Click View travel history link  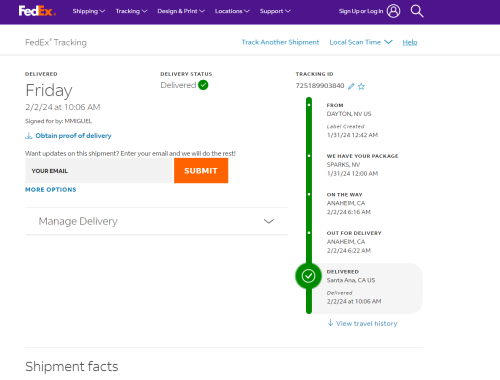pos(367,323)
